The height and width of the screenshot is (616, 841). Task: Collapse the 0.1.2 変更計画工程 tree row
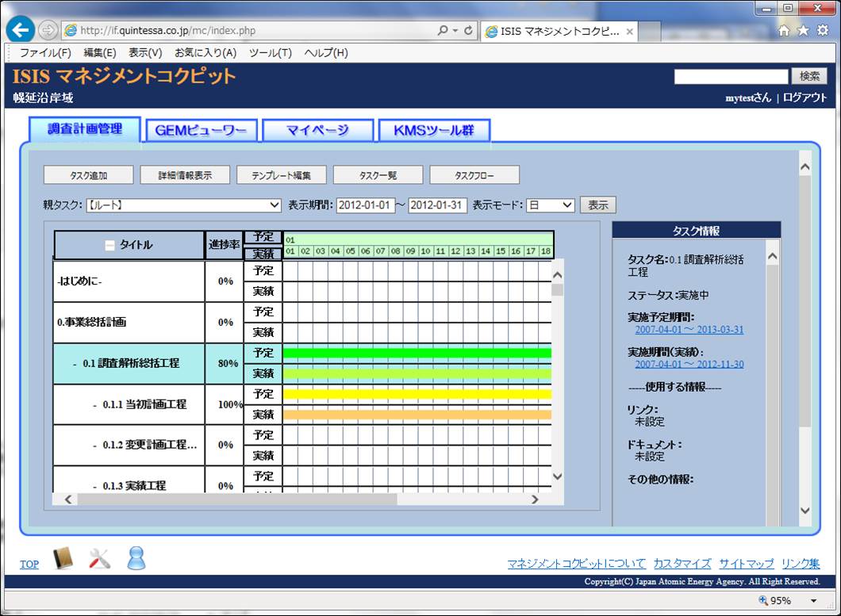pos(95,446)
